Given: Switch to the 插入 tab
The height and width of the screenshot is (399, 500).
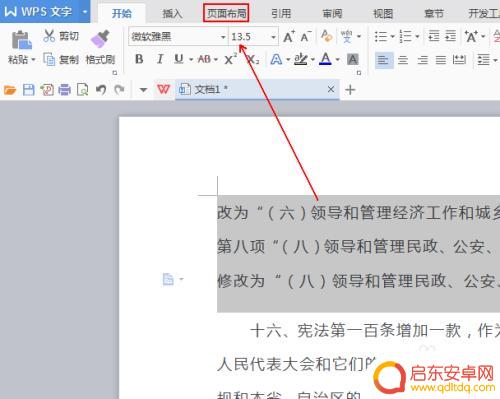Looking at the screenshot, I should [172, 13].
